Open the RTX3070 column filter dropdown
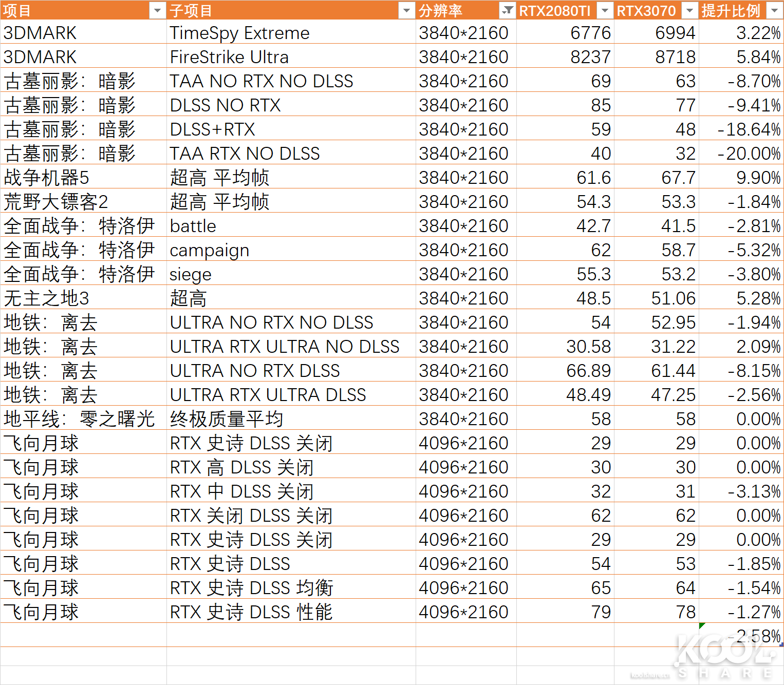Image resolution: width=784 pixels, height=685 pixels. [x=690, y=10]
